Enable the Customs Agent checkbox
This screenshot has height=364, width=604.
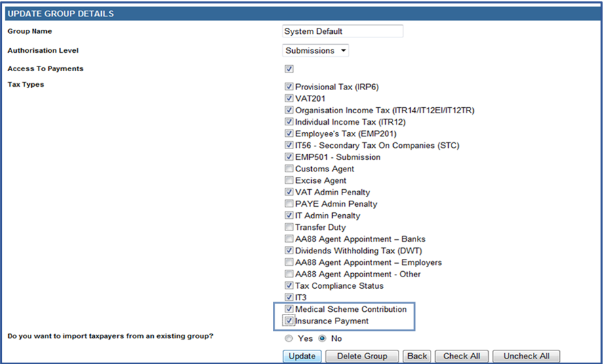click(289, 169)
